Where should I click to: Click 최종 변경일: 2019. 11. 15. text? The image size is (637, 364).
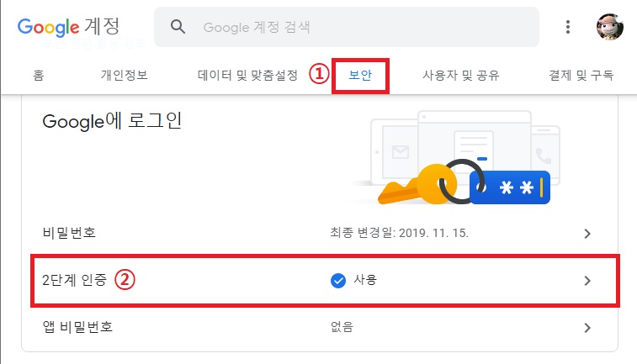pos(400,233)
